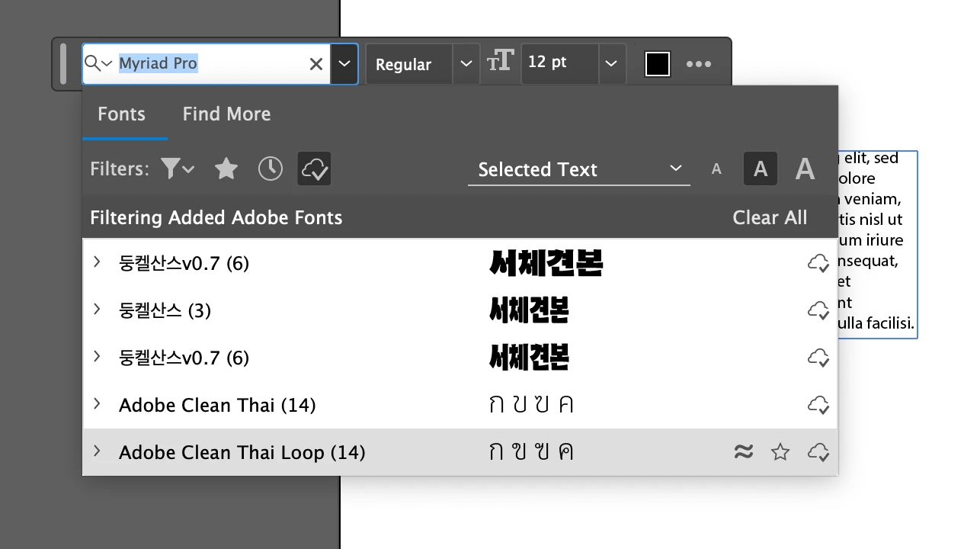This screenshot has width=980, height=549.
Task: Expand the 둥켈산스 (3) family
Action: [x=97, y=310]
